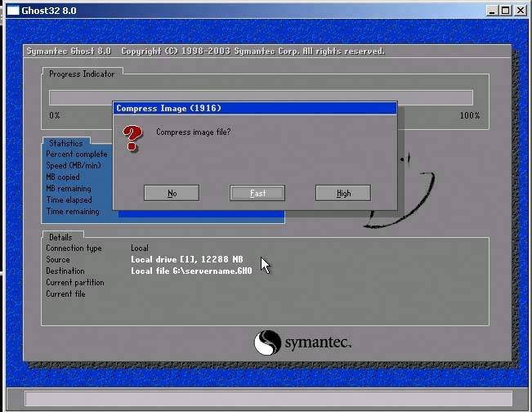Click the Progress Indicator bar
532x412 pixels.
pyautogui.click(x=261, y=98)
